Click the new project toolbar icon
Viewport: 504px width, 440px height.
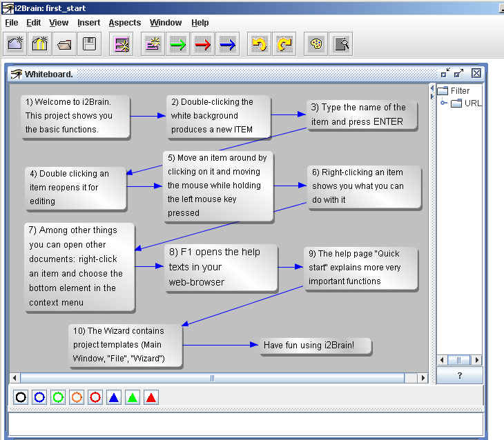click(15, 44)
